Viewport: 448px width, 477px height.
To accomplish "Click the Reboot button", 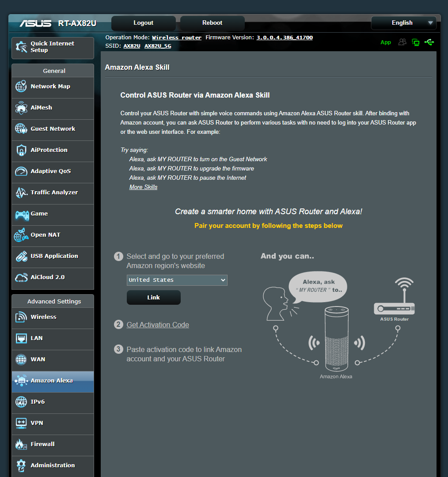I will pyautogui.click(x=212, y=23).
